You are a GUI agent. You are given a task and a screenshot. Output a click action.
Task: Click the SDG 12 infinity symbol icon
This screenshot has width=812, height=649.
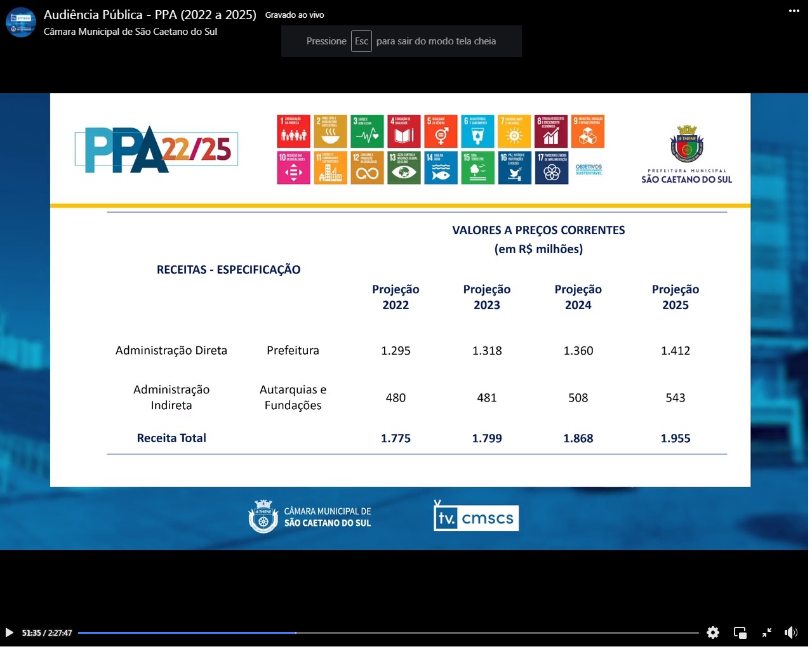367,168
